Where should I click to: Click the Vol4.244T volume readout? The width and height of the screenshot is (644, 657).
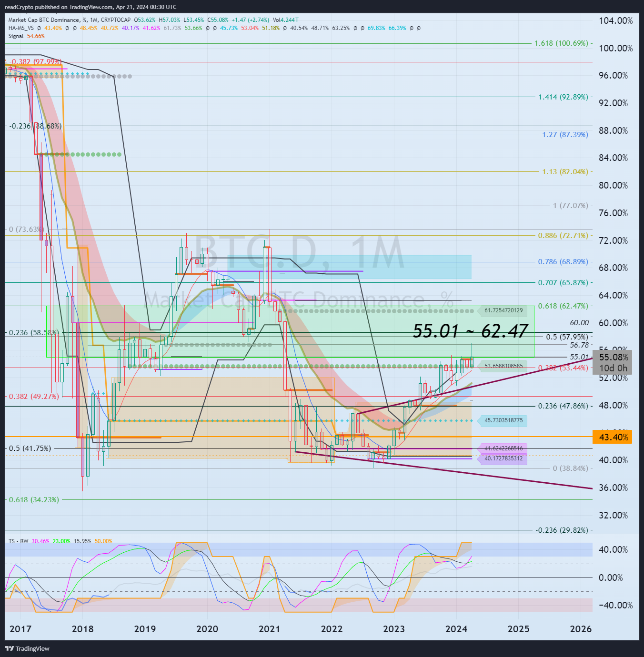point(286,20)
